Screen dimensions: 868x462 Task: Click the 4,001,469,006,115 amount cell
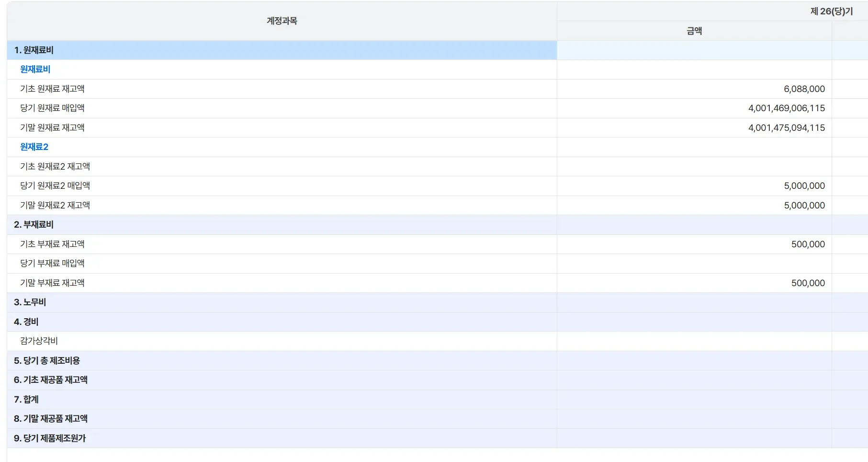[786, 108]
